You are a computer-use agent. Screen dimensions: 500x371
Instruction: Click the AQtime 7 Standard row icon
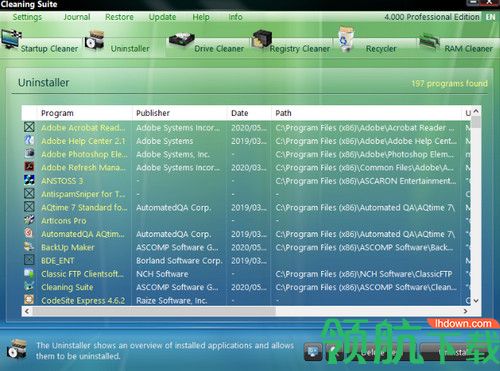tap(29, 207)
